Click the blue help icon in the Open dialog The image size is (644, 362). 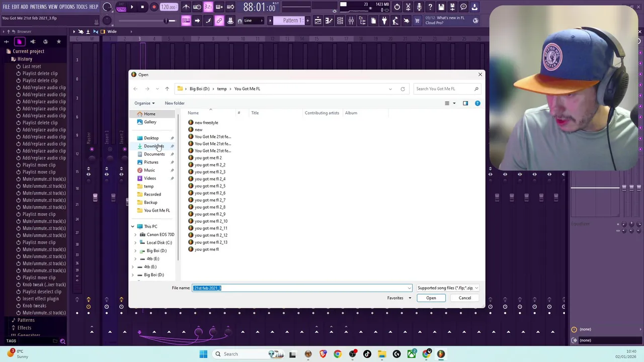coord(477,103)
